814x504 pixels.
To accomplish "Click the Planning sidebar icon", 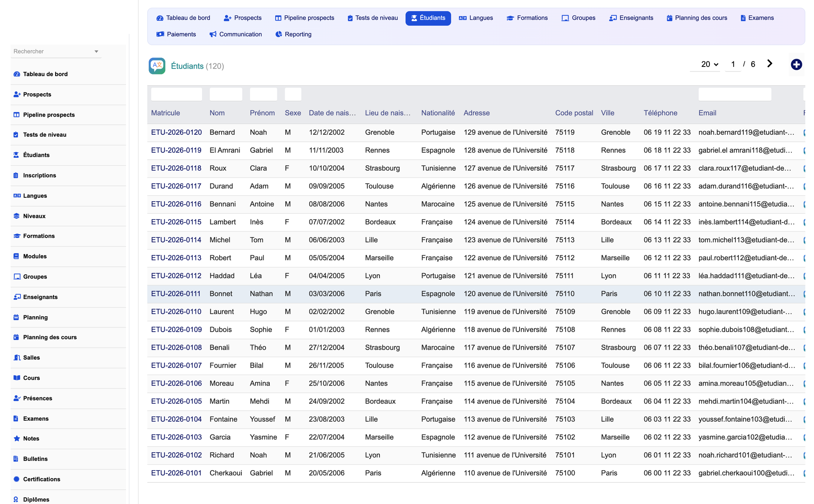I will click(x=16, y=317).
